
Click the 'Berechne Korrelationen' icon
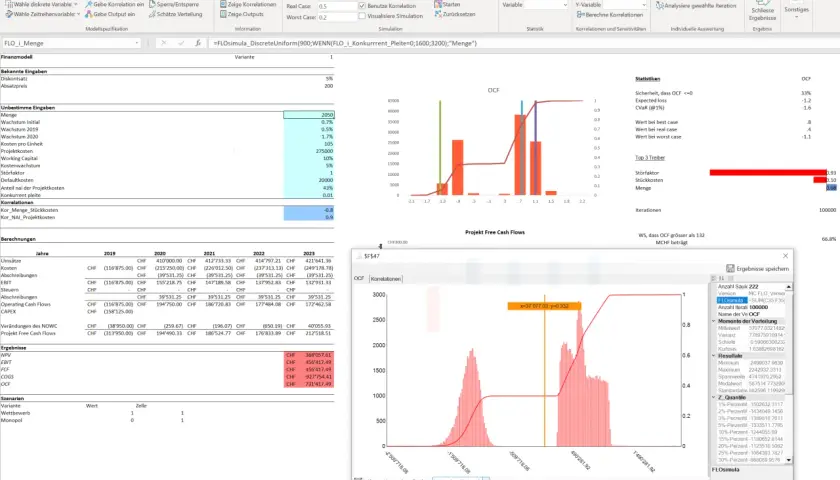(581, 14)
